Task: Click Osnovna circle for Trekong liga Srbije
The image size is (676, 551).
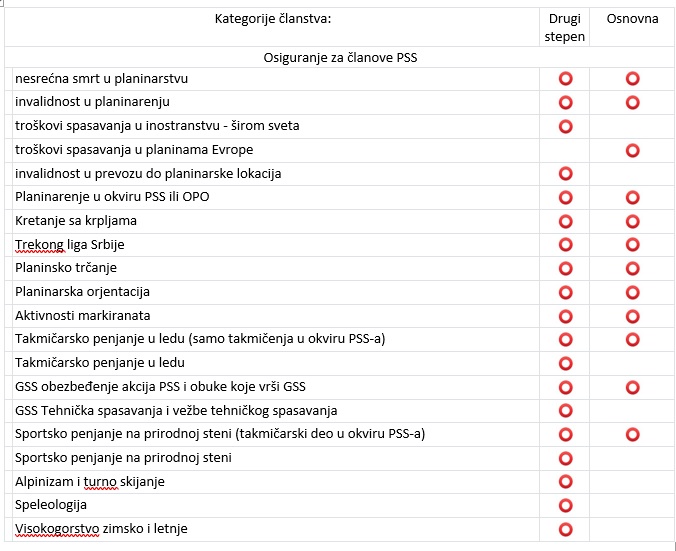Action: [632, 245]
